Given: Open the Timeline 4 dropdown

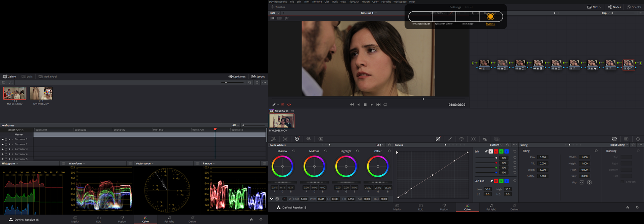Looking at the screenshot, I should [369, 13].
